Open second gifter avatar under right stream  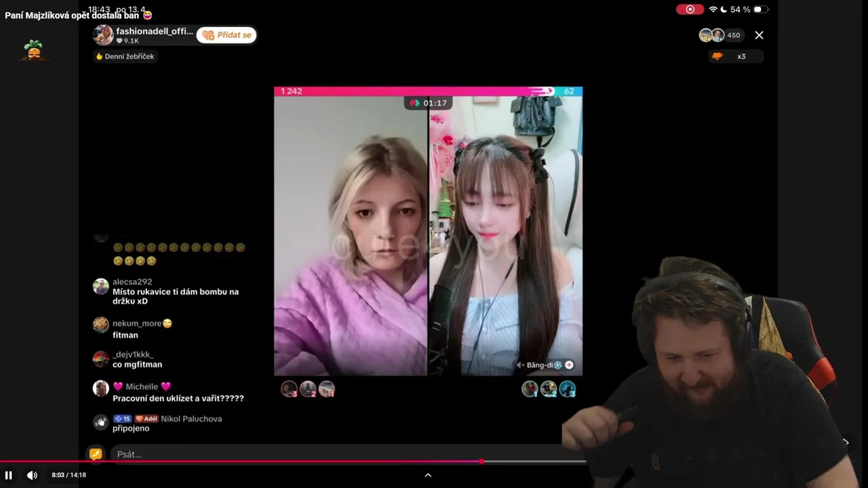[549, 389]
